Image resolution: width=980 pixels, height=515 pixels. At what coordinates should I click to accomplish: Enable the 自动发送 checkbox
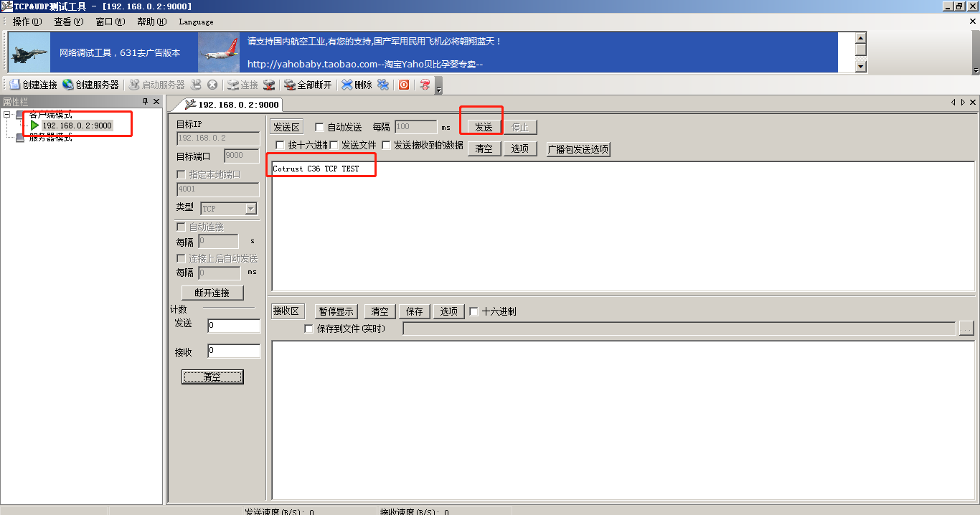[x=319, y=127]
